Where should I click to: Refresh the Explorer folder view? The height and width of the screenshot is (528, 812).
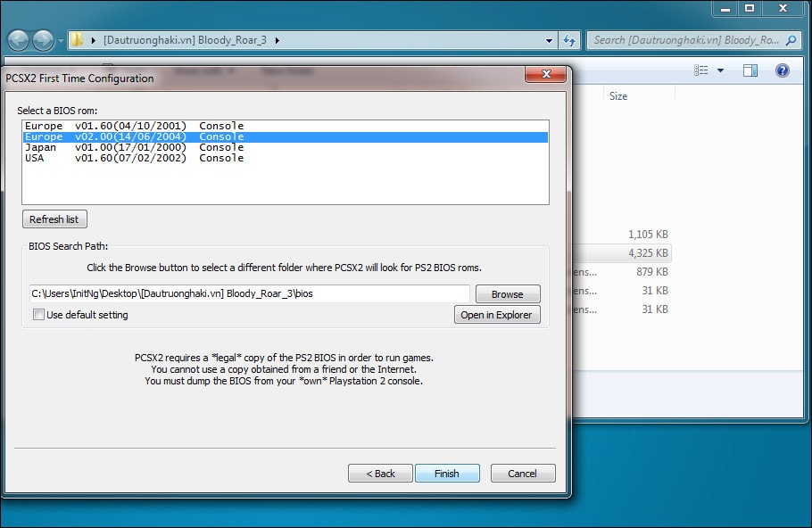(x=569, y=40)
